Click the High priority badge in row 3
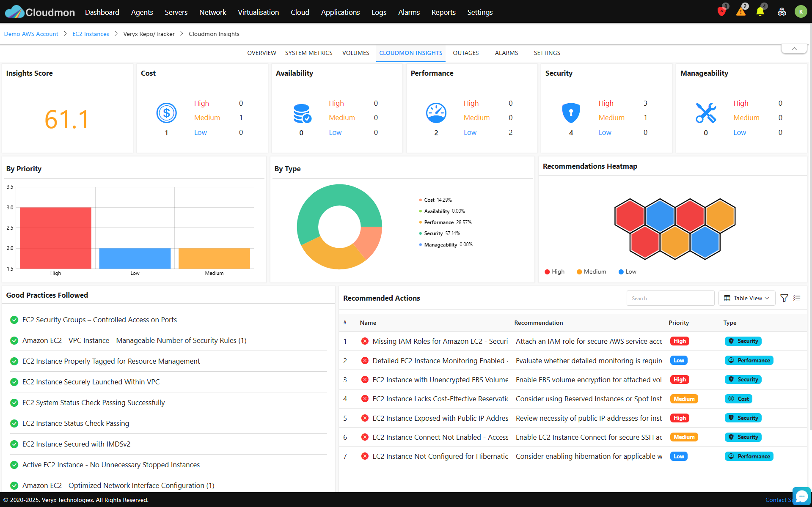 (x=680, y=380)
